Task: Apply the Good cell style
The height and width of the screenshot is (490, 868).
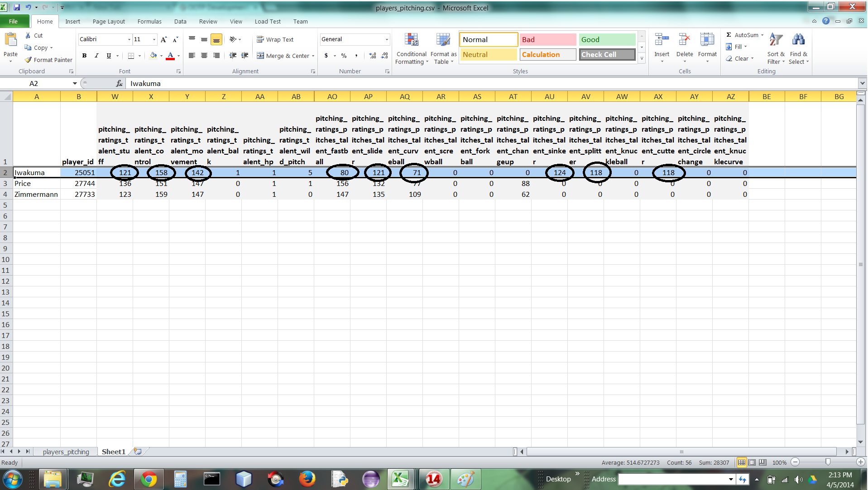Action: tap(607, 39)
